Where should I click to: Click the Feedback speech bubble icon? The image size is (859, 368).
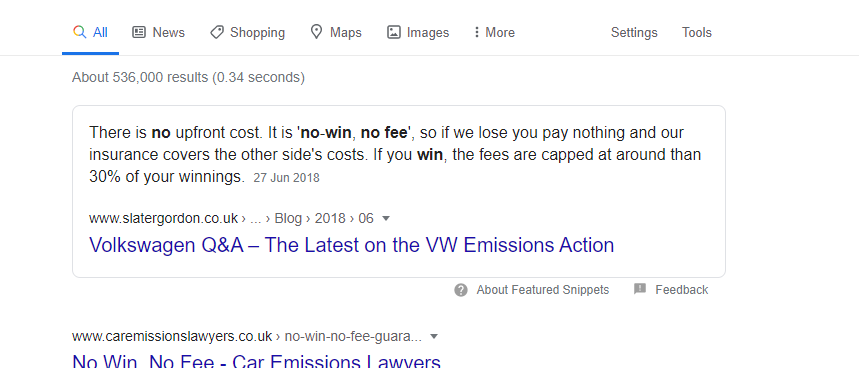pos(640,289)
